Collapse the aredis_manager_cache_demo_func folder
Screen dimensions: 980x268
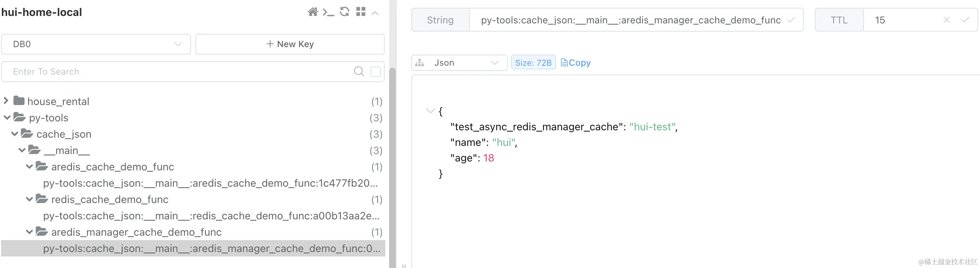(29, 232)
